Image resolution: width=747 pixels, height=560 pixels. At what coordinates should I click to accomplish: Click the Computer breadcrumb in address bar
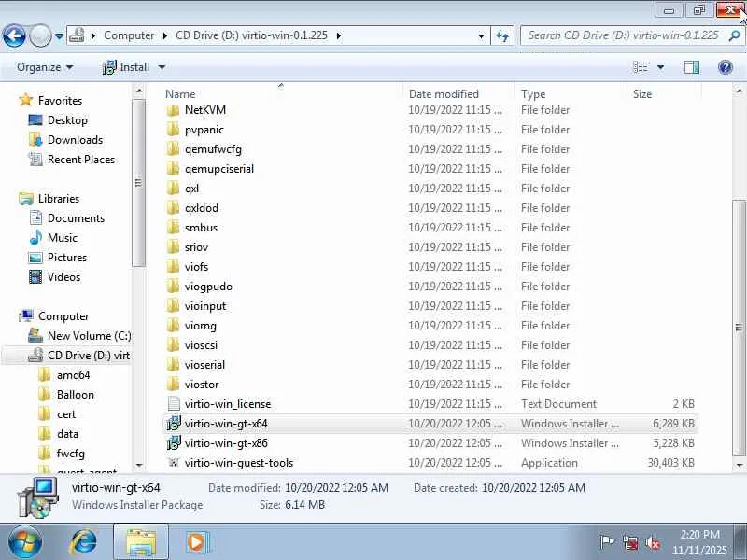pyautogui.click(x=129, y=35)
